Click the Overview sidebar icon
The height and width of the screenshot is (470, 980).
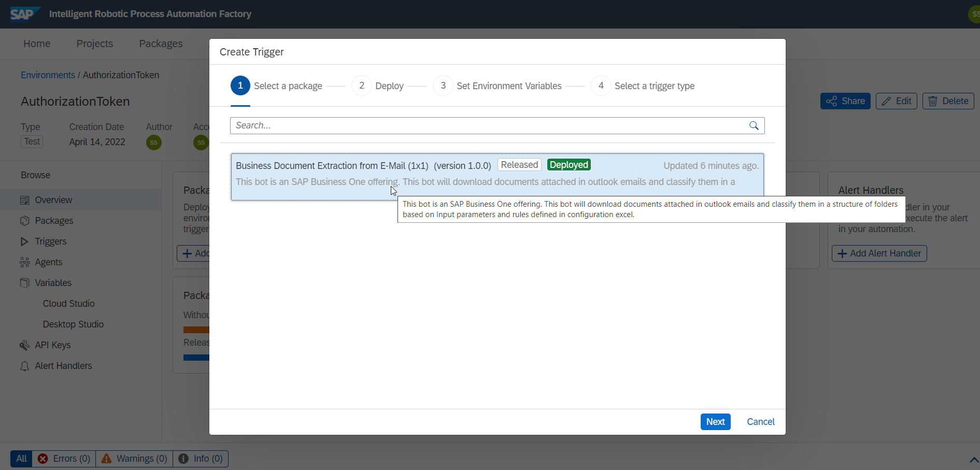(x=24, y=200)
